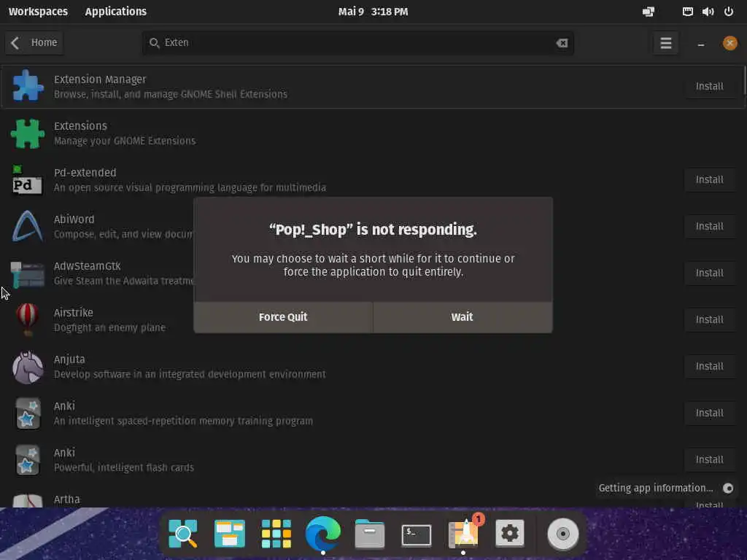
Task: Click the icon for Anki flash cards
Action: pos(27,460)
